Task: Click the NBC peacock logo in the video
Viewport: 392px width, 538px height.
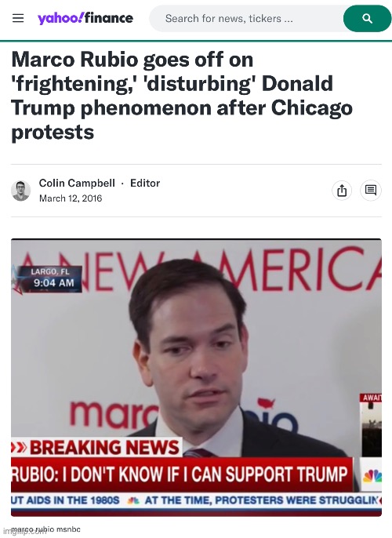Action: 372,476
